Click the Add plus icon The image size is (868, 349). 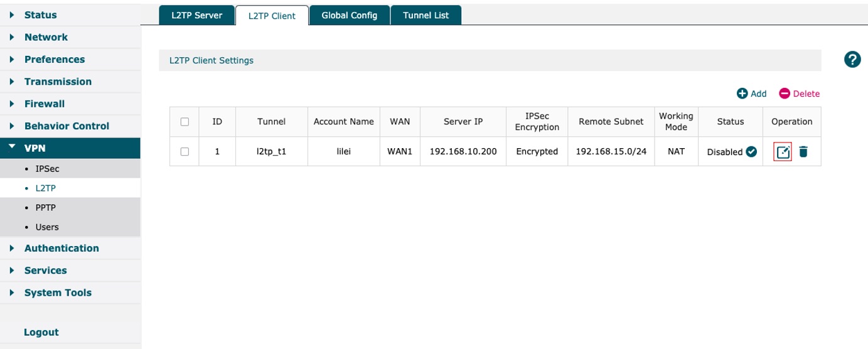pyautogui.click(x=742, y=94)
